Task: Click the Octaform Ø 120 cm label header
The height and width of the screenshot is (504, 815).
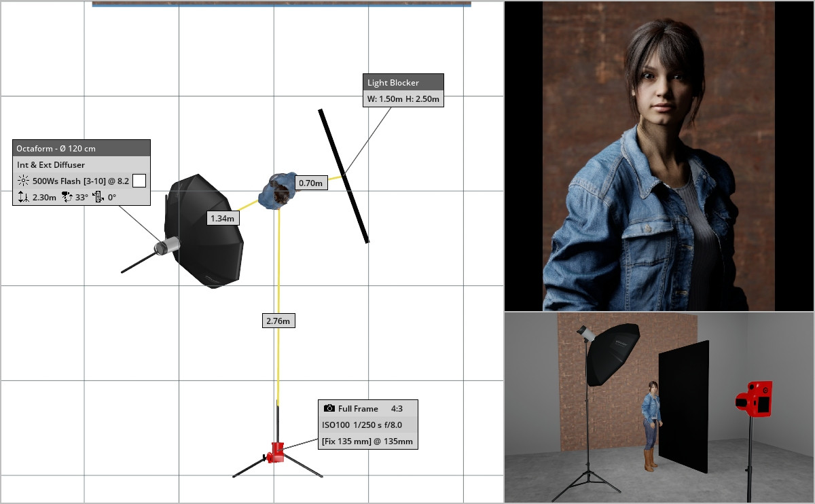Action: [x=81, y=148]
